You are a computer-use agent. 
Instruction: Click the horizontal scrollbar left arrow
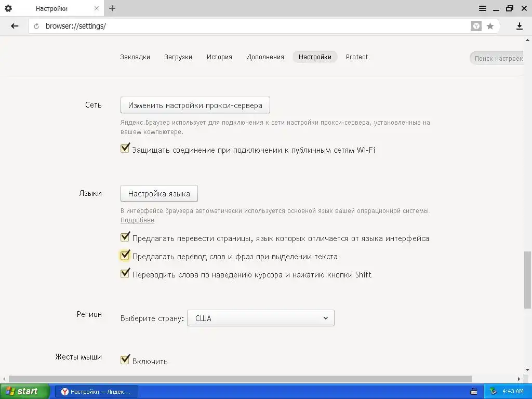(4, 379)
